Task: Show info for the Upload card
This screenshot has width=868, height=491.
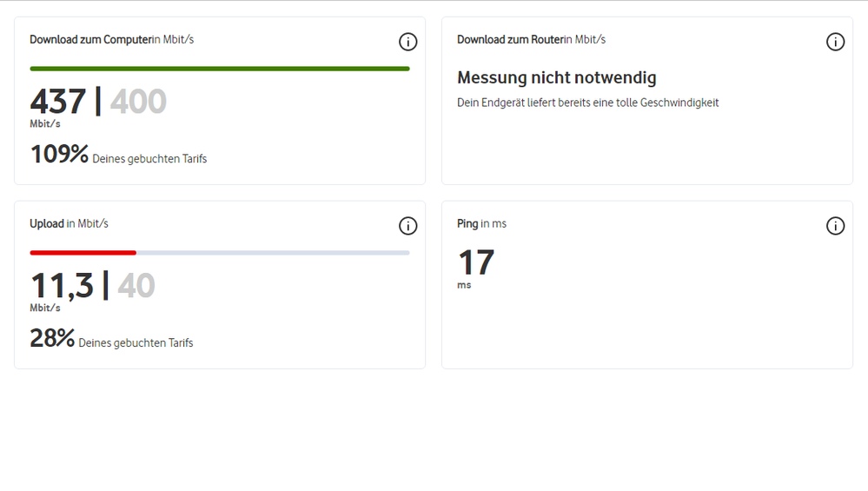Action: point(407,226)
